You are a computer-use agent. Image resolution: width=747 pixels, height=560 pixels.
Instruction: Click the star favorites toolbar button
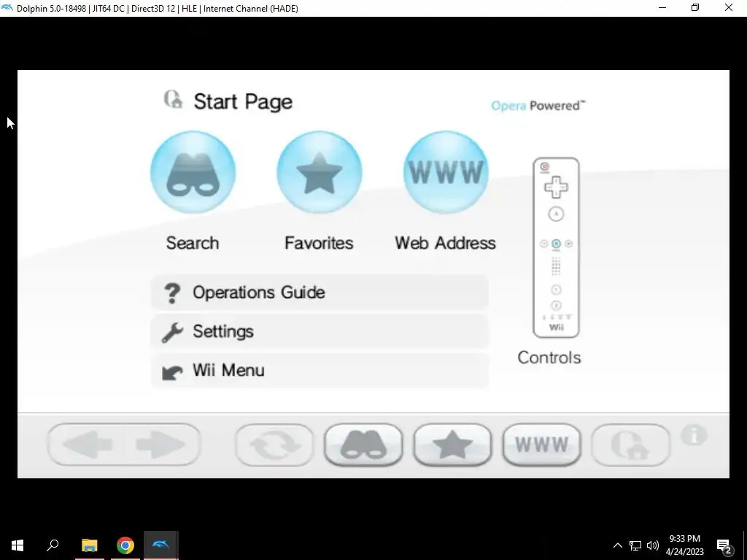(452, 445)
